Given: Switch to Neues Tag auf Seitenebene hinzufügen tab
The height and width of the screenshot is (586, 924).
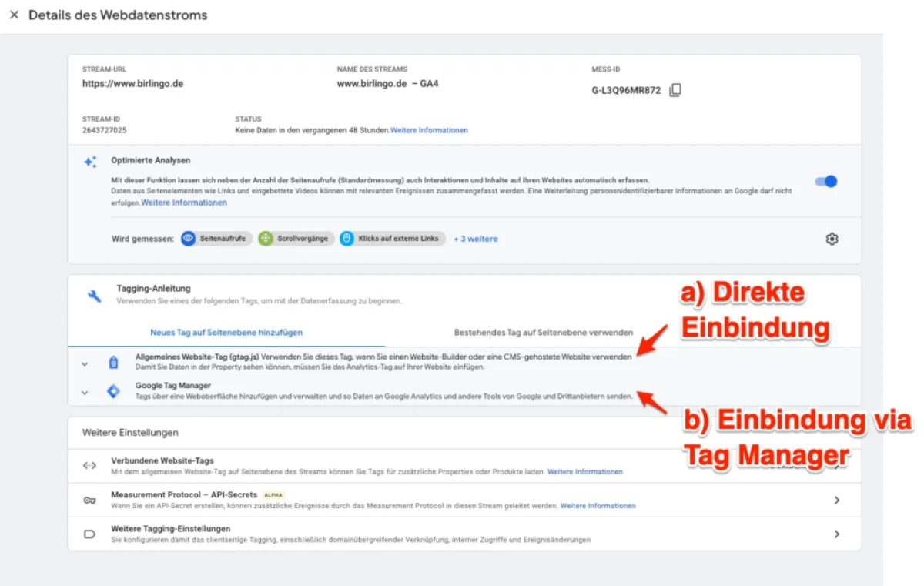Looking at the screenshot, I should point(226,333).
